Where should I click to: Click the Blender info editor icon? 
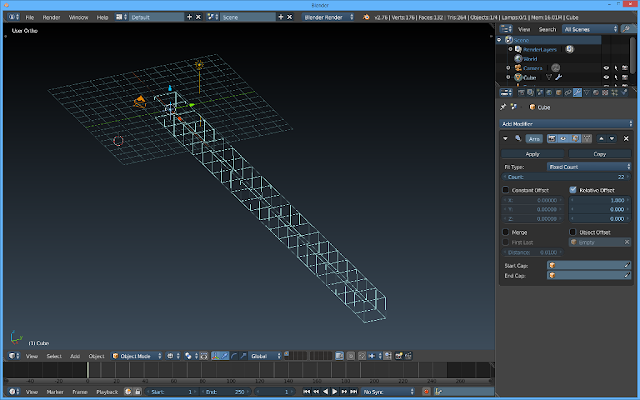12,17
